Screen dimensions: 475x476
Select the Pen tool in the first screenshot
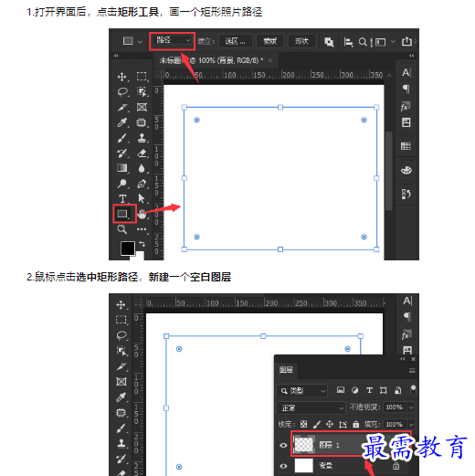click(142, 184)
